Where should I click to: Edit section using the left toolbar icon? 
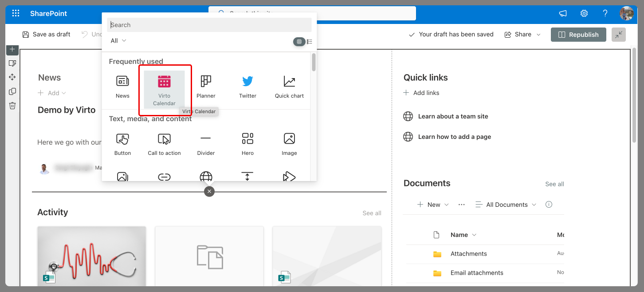click(12, 63)
